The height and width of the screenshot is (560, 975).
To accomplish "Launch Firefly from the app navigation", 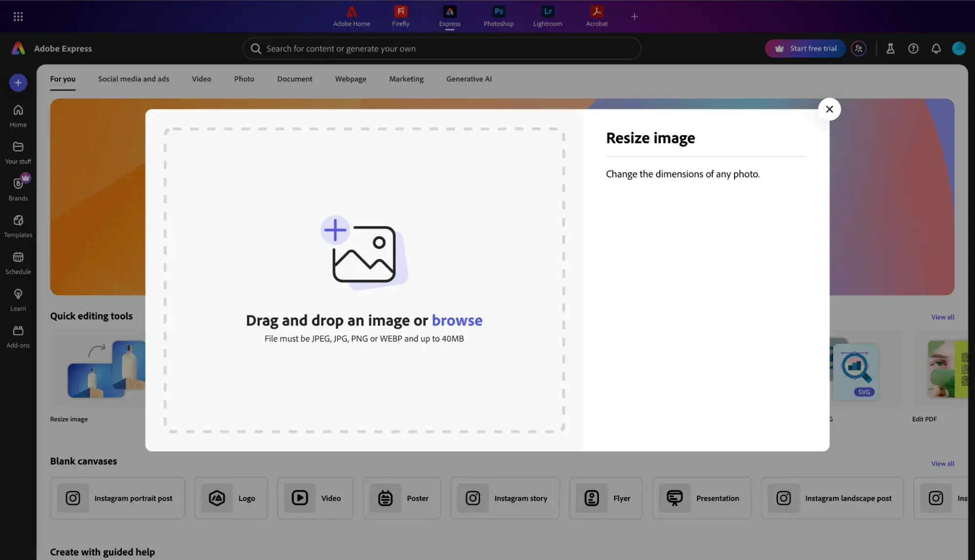I will [400, 16].
